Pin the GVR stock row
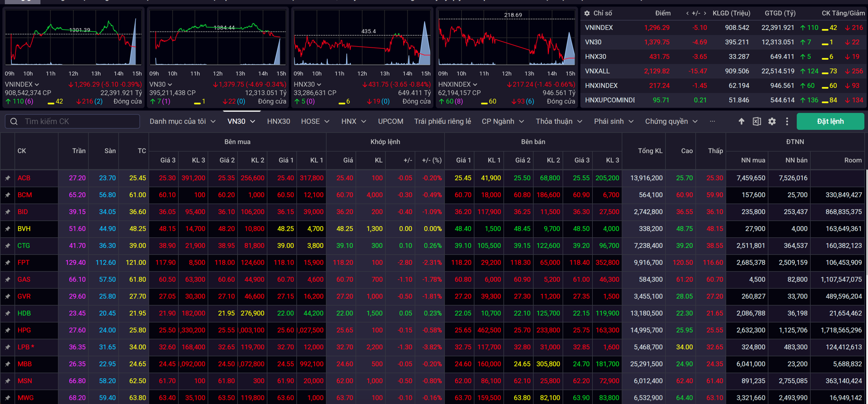 pos(8,296)
